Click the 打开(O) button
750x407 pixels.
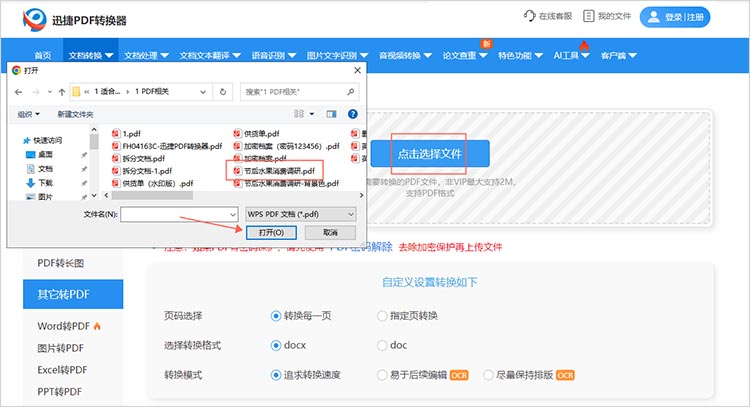[271, 233]
